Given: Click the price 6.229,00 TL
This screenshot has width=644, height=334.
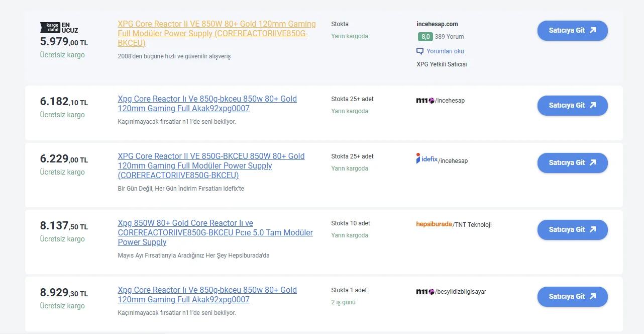Looking at the screenshot, I should (x=64, y=159).
